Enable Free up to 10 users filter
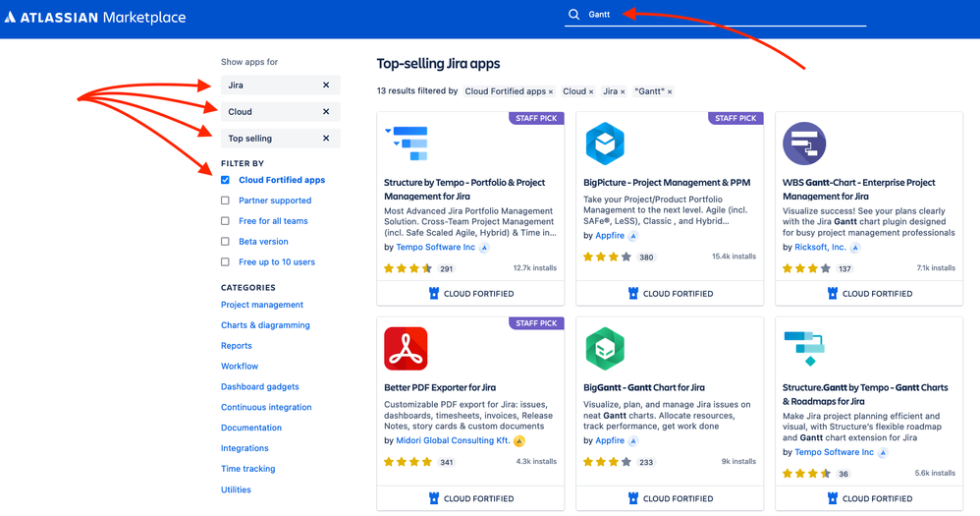This screenshot has width=980, height=516. coord(225,262)
